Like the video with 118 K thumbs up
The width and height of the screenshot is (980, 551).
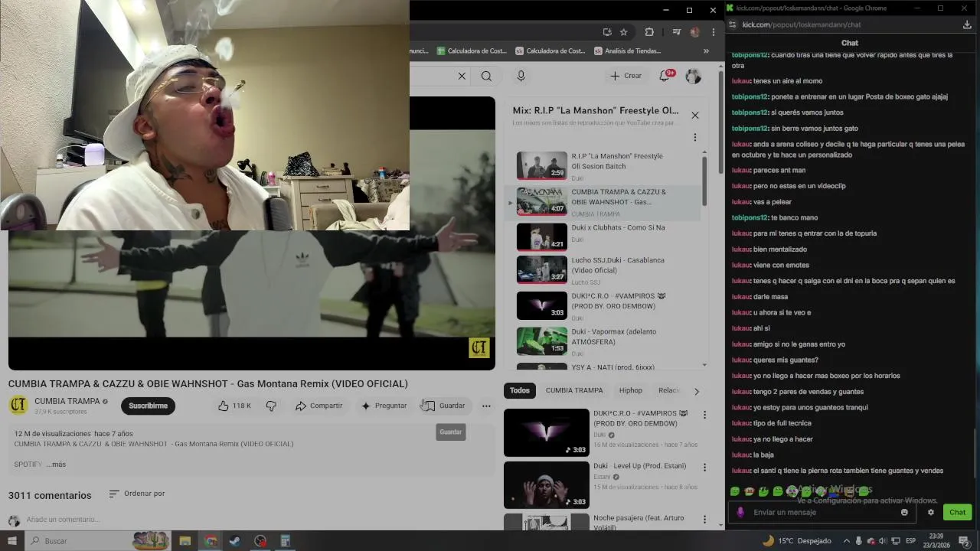click(234, 406)
